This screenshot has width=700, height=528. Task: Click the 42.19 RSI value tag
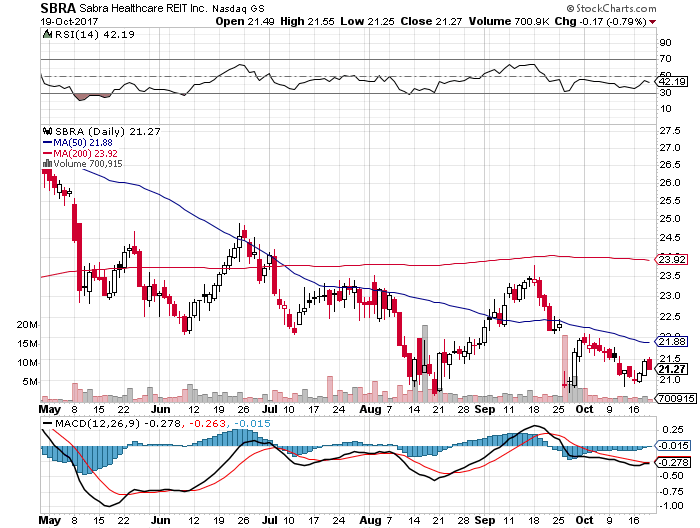669,83
